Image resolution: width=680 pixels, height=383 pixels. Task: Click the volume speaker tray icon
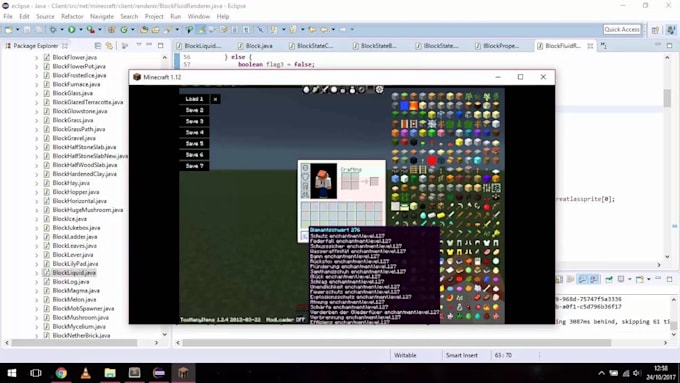tap(637, 373)
